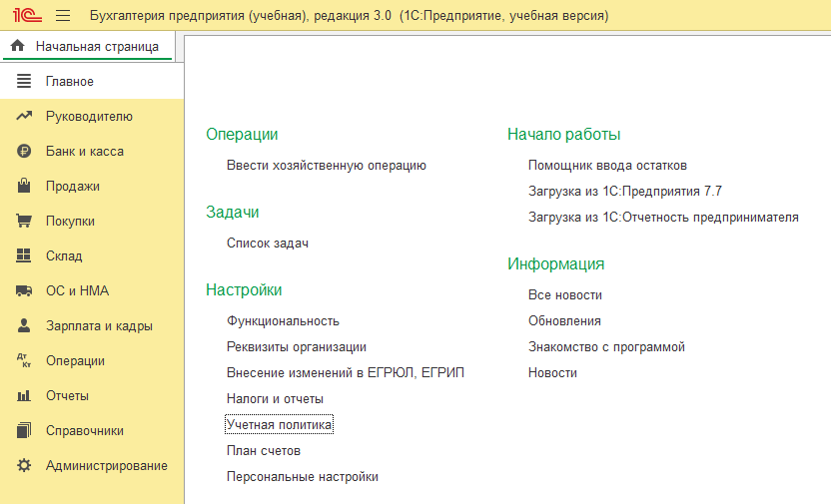Open the ОС и НМА section

pyautogui.click(x=92, y=290)
